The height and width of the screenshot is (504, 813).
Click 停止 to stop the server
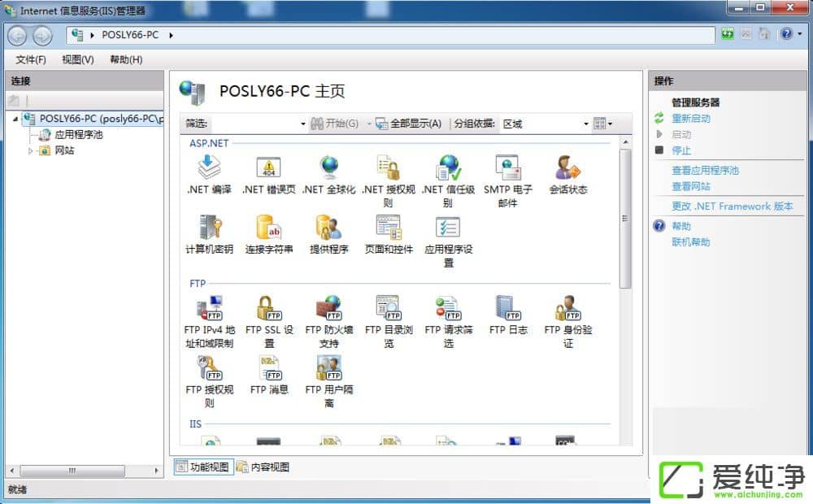680,150
